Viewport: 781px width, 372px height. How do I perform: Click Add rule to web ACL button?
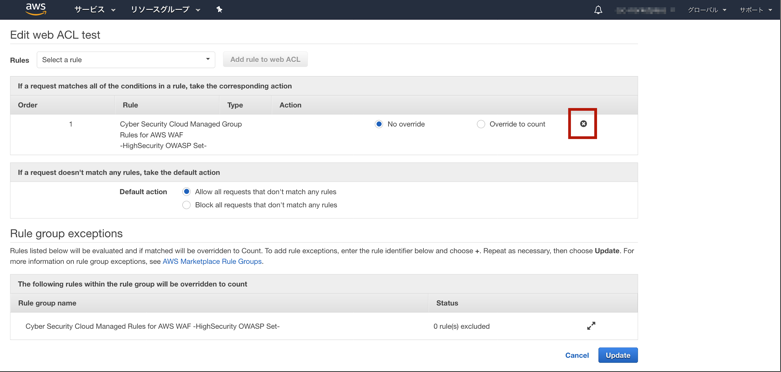pyautogui.click(x=265, y=60)
